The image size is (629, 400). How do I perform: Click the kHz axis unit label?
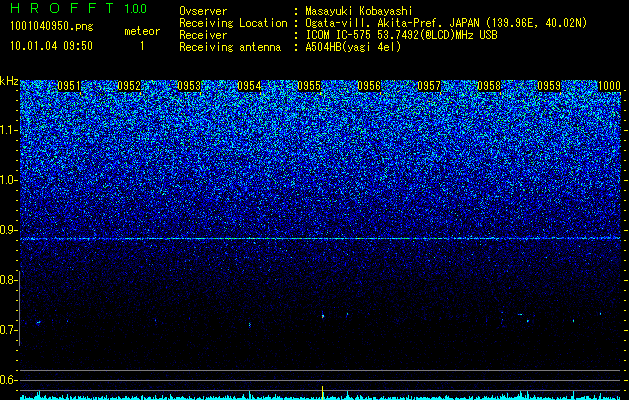(x=9, y=81)
